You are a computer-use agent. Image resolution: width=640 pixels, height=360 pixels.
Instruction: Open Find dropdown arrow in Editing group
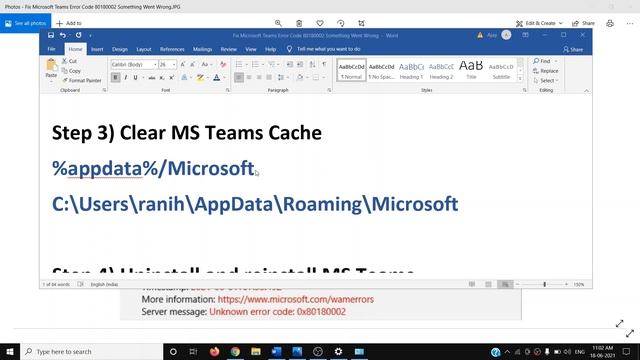[556, 61]
